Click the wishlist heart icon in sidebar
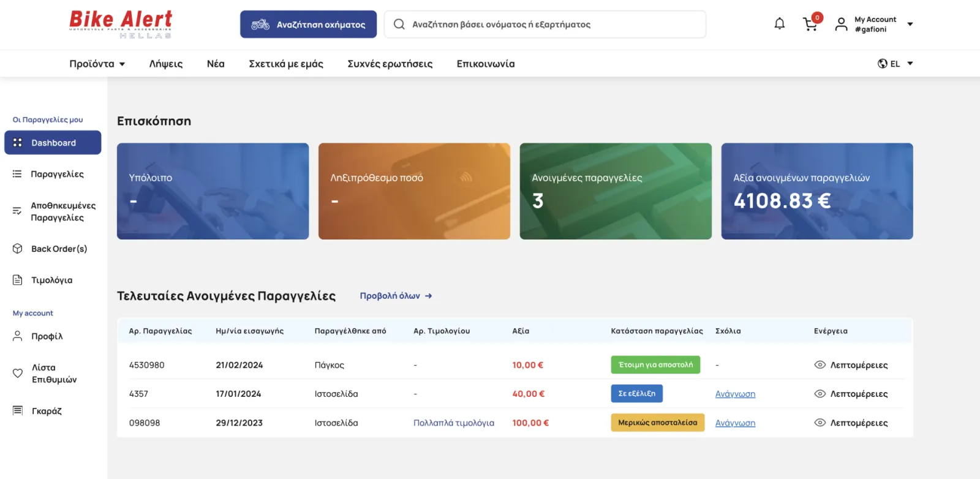This screenshot has height=479, width=980. point(18,373)
